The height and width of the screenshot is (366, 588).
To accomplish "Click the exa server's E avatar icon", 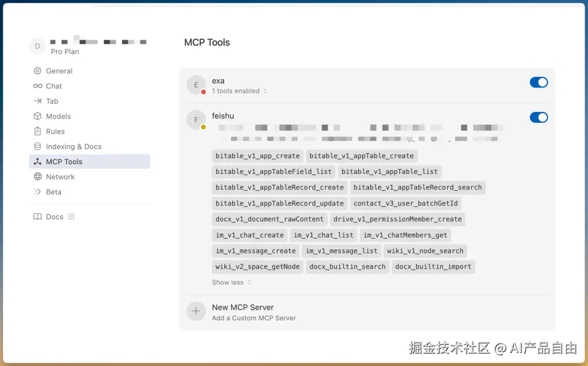I will [x=196, y=85].
